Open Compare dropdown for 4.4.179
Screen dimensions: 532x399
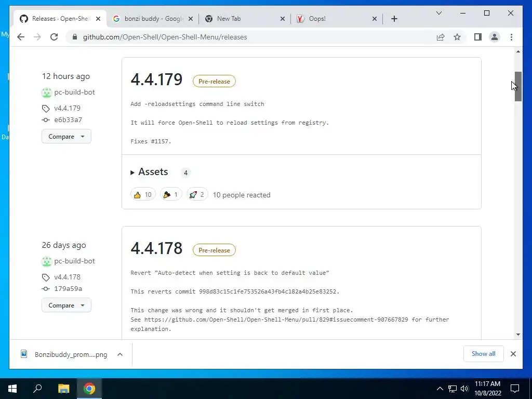66,137
